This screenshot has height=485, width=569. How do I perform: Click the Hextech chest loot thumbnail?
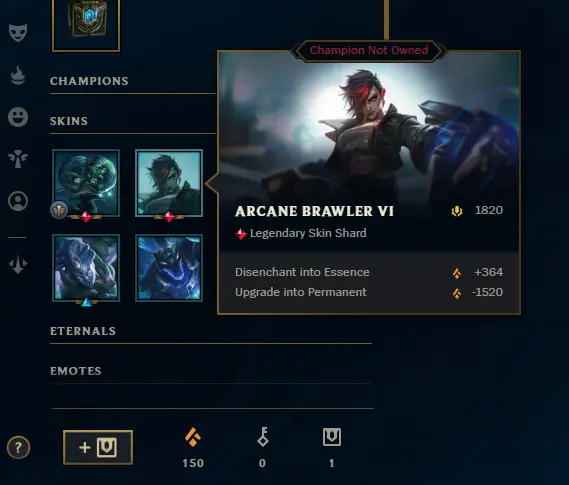(x=86, y=22)
